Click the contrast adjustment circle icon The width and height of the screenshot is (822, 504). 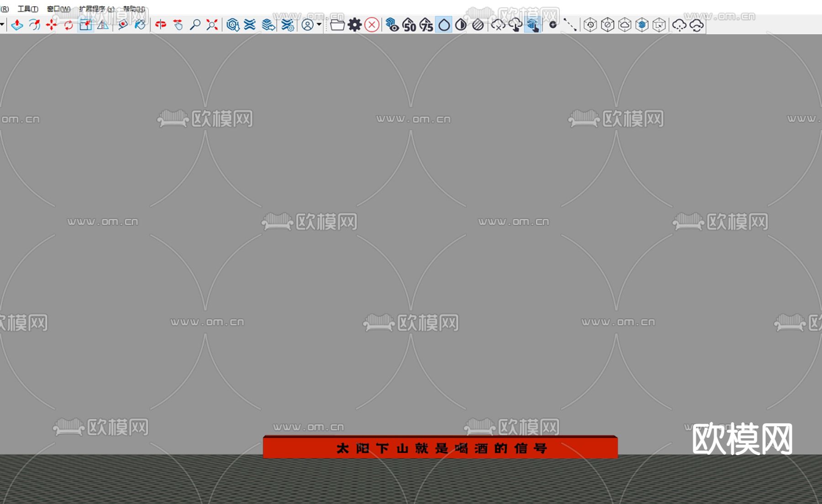click(460, 26)
